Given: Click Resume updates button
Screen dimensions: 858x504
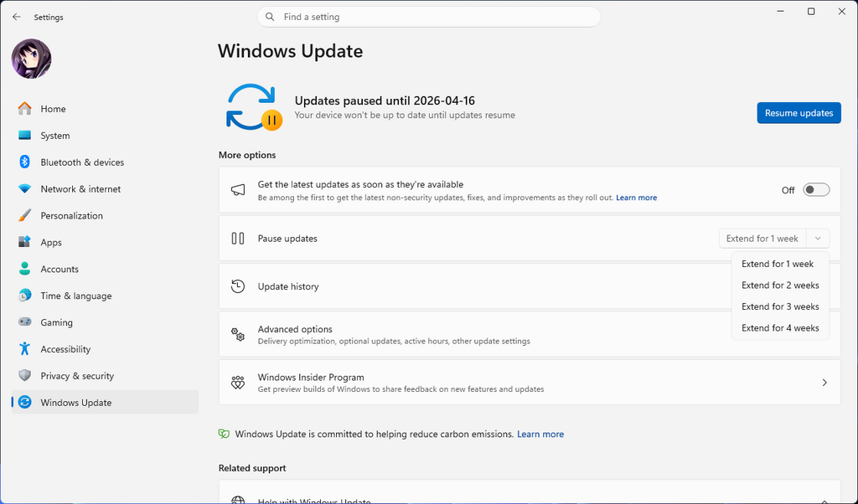Looking at the screenshot, I should click(x=799, y=113).
